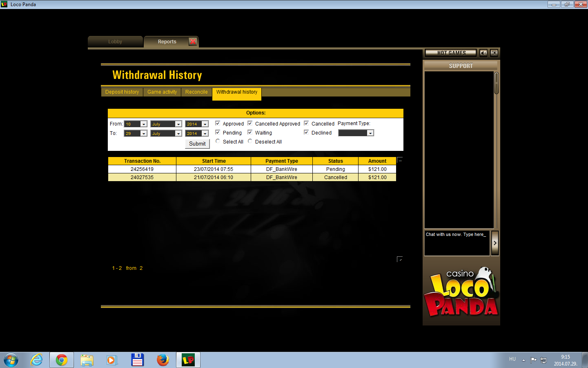Toggle the Declined checkbox

[x=306, y=132]
